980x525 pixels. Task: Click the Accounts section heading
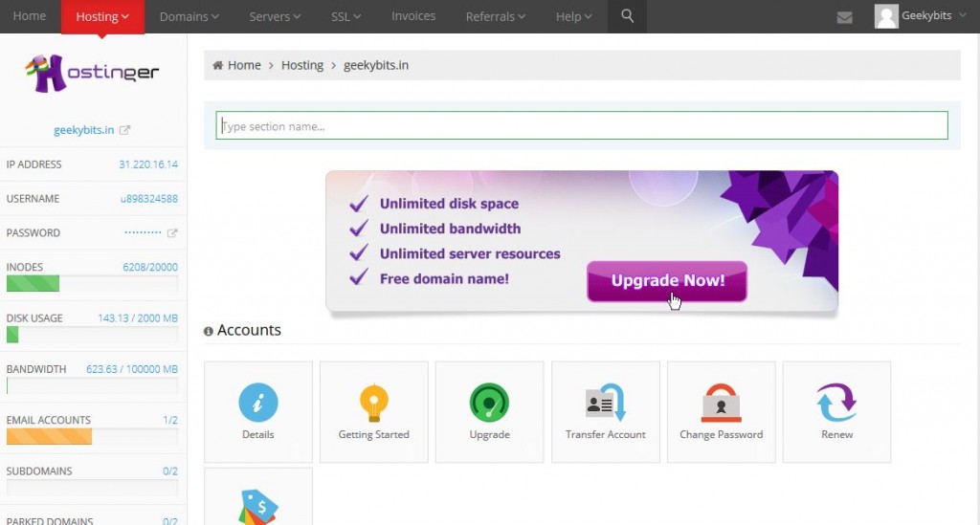click(249, 330)
